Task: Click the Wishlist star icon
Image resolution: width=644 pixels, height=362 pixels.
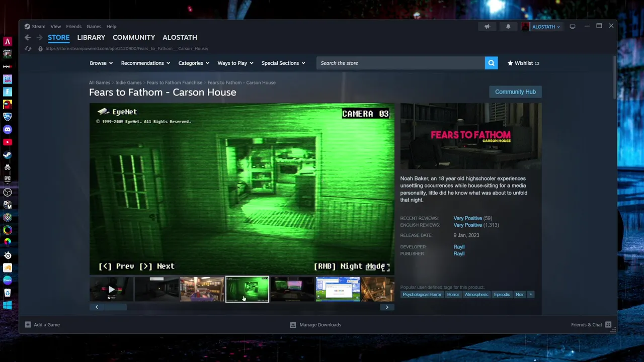Action: click(510, 63)
